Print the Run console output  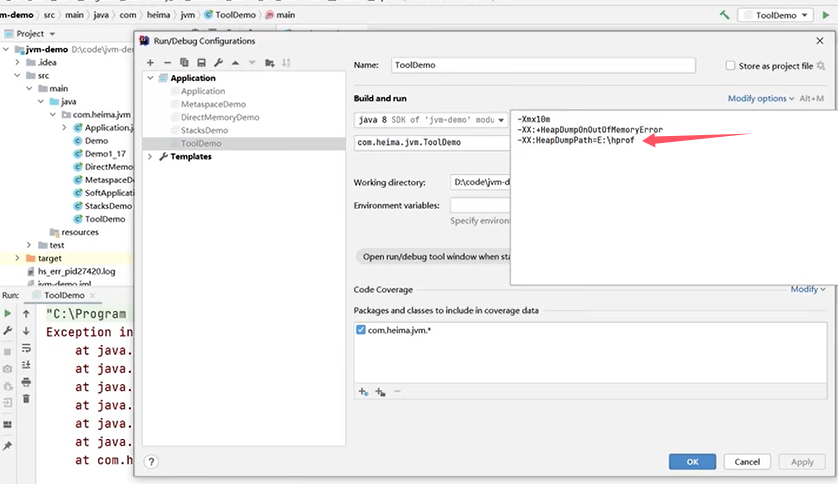26,382
